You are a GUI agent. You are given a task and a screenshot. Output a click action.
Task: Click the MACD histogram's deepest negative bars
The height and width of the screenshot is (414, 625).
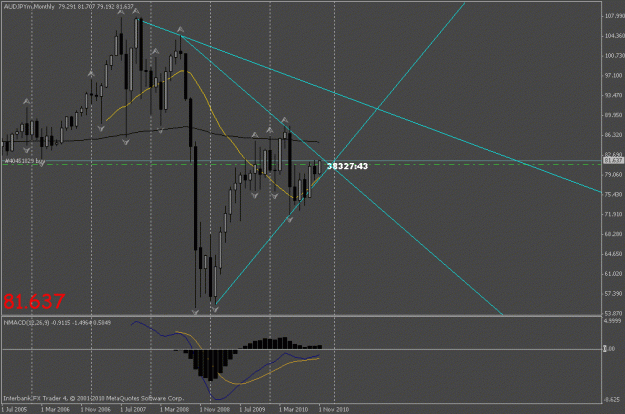pos(210,365)
